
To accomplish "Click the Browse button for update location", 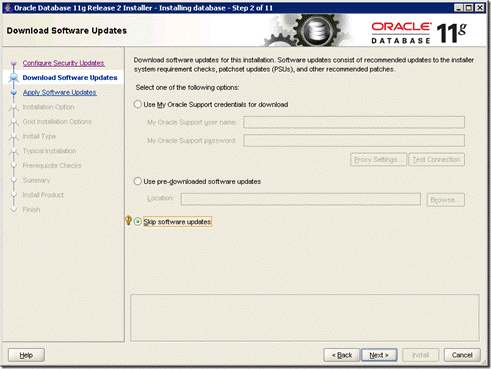I will coord(445,200).
